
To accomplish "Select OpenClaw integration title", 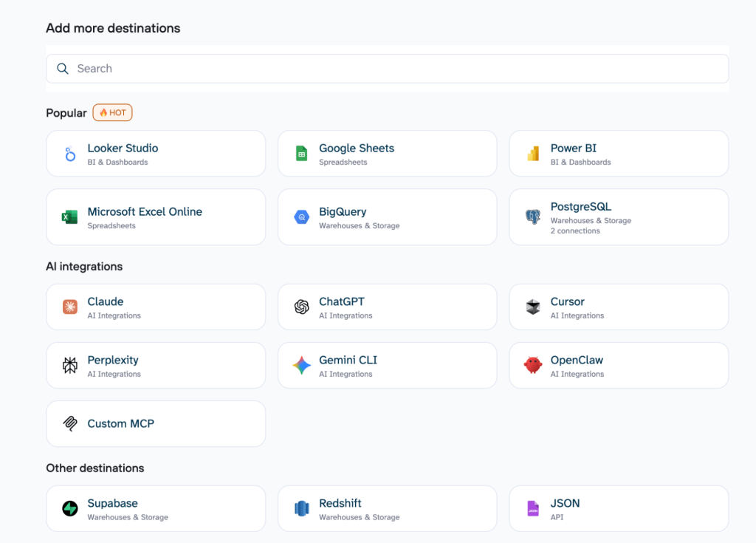I will 577,360.
